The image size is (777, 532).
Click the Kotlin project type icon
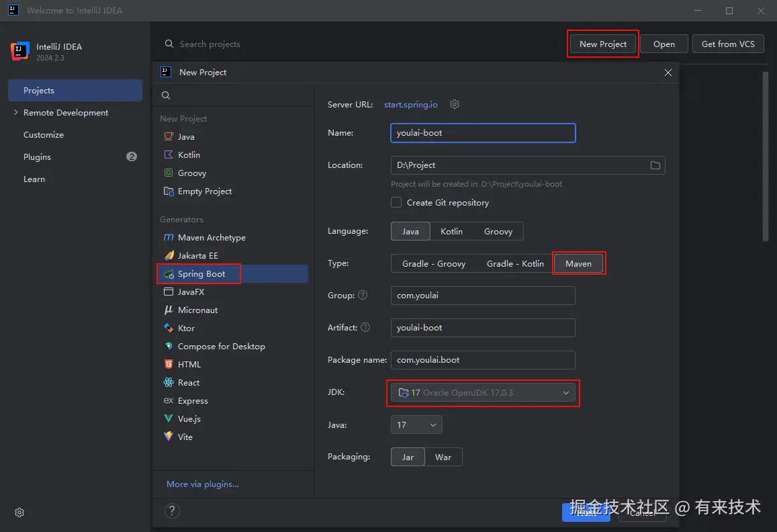[169, 154]
